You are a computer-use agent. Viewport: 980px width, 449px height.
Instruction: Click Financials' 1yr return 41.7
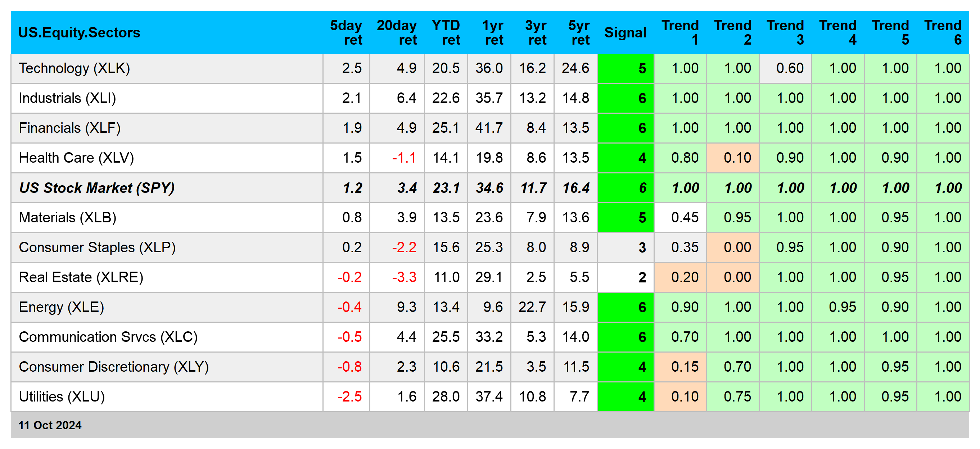tap(489, 128)
